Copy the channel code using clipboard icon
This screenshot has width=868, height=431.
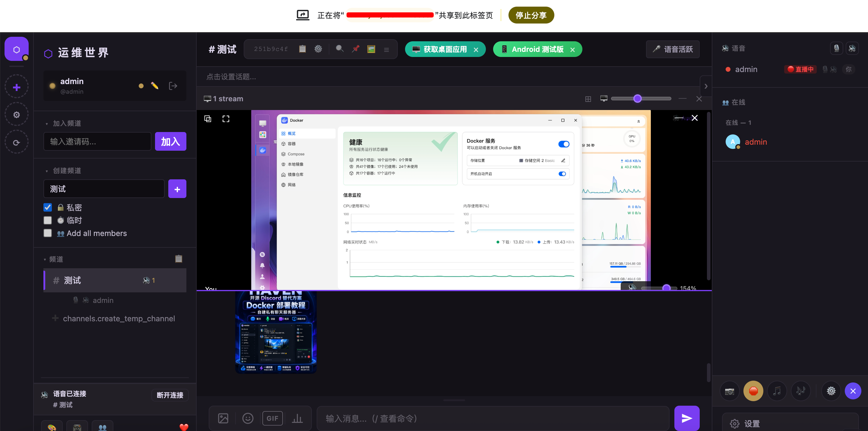point(302,49)
